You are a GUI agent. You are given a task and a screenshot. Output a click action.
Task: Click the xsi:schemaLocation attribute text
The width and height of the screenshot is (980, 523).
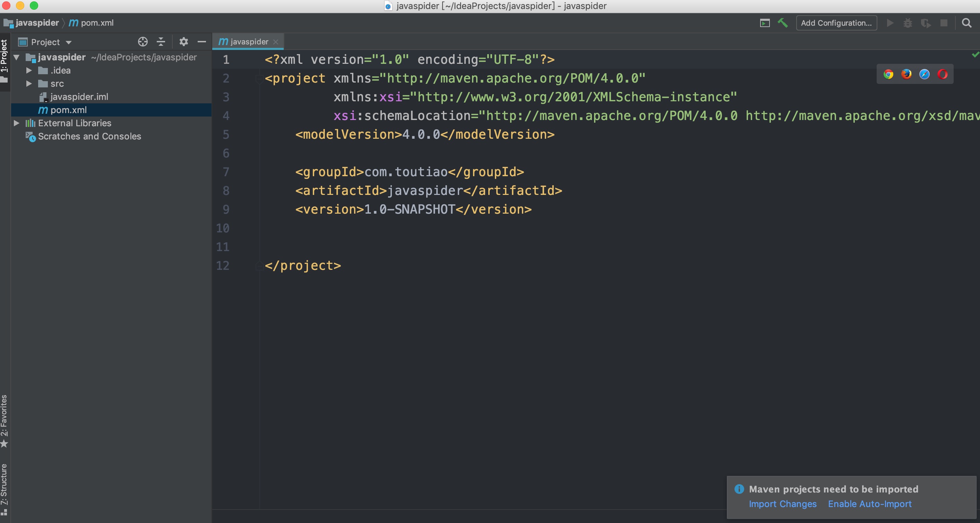tap(402, 115)
